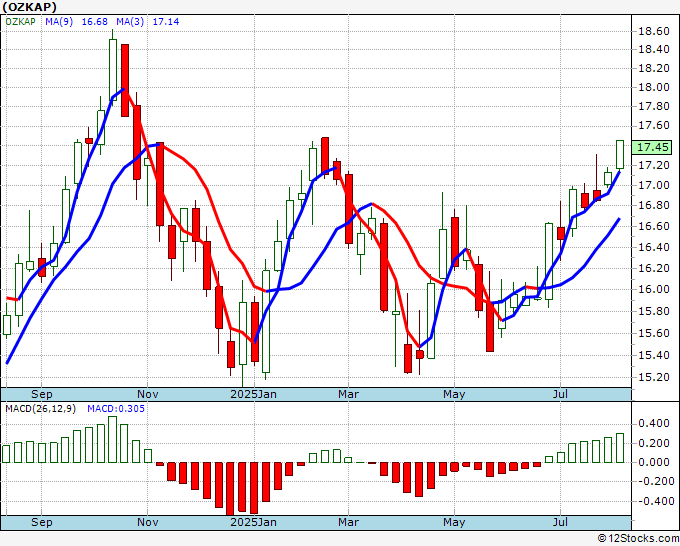Viewport: 680px width, 546px height.
Task: Click the 15.40 price axis label
Action: coord(654,356)
